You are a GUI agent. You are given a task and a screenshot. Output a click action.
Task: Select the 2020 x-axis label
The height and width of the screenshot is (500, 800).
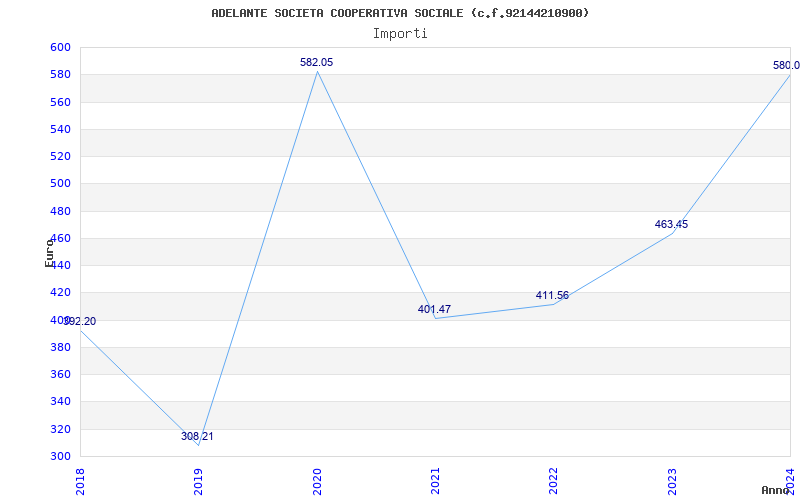pyautogui.click(x=317, y=482)
